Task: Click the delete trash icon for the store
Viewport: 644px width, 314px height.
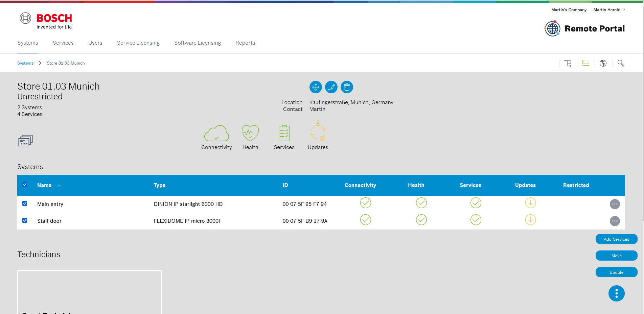Action: coord(347,87)
